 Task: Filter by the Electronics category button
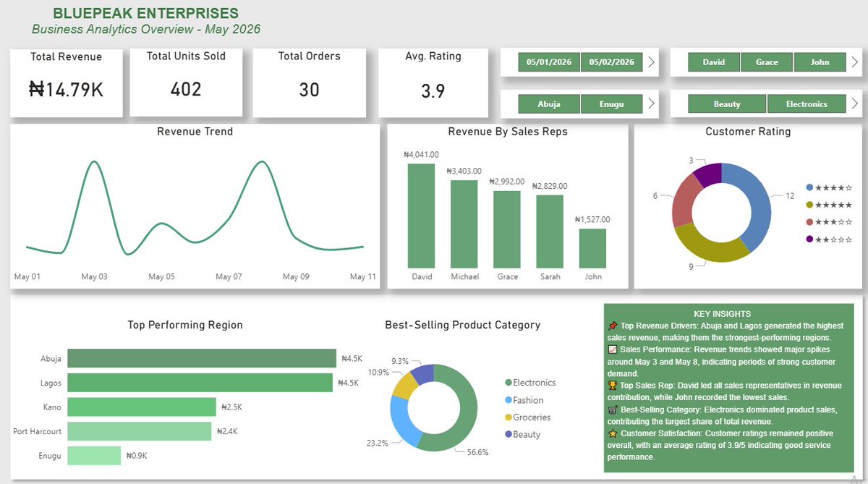click(807, 104)
